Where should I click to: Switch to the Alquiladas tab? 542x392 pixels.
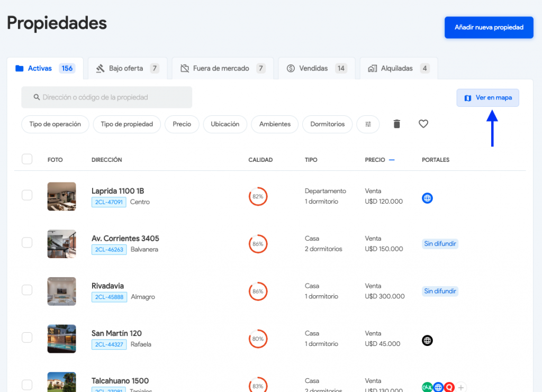pos(399,68)
